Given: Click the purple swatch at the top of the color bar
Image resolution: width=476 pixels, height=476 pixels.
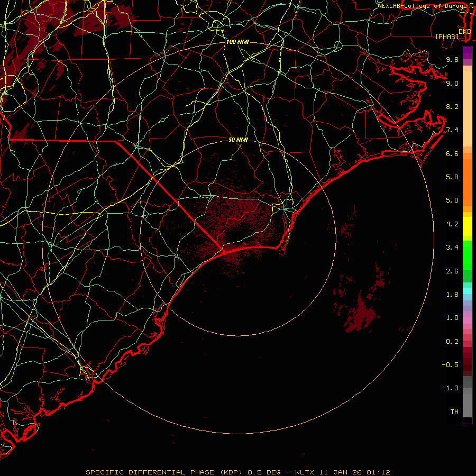Looking at the screenshot, I should (467, 53).
